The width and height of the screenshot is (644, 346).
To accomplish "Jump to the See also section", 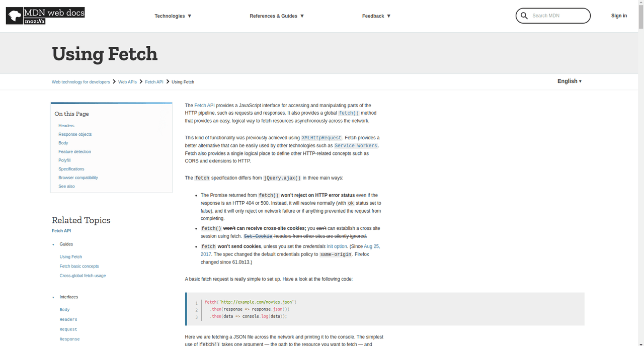I will (66, 186).
